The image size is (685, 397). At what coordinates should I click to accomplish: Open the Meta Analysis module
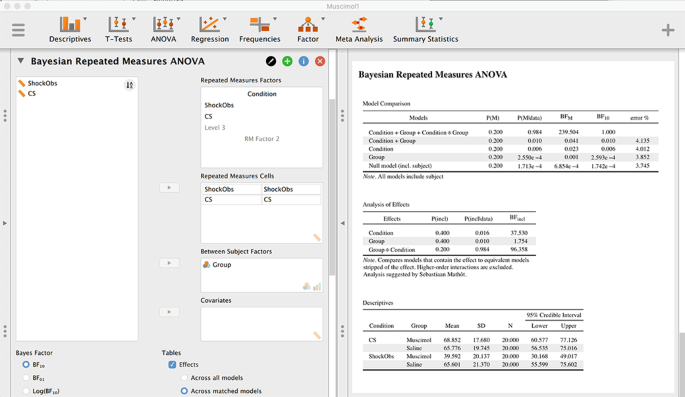click(359, 30)
